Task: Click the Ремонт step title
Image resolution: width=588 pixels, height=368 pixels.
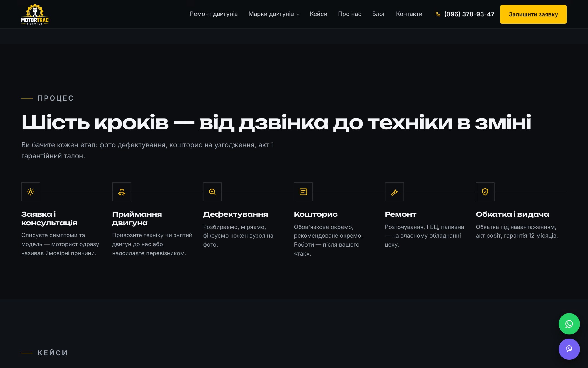Action: click(400, 214)
